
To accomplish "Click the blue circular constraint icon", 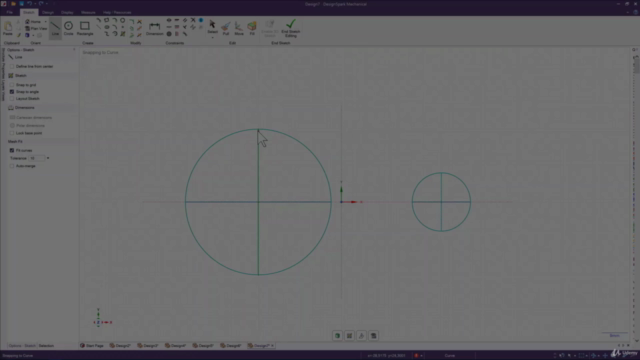I will (x=201, y=20).
